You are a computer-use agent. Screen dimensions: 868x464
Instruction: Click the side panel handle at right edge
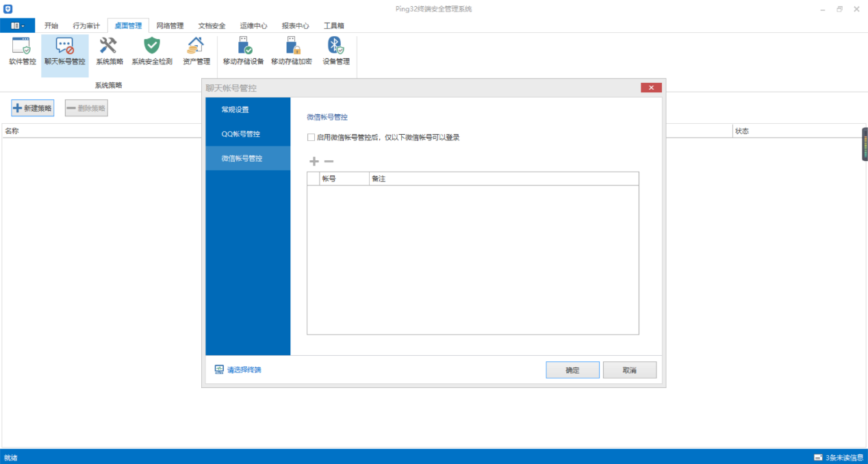coord(865,144)
